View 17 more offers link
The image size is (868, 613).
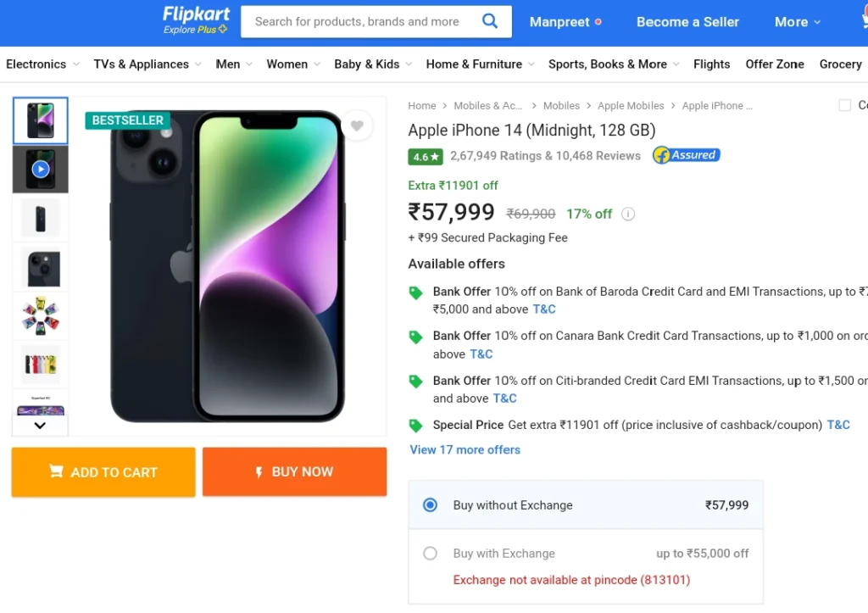[x=465, y=449]
